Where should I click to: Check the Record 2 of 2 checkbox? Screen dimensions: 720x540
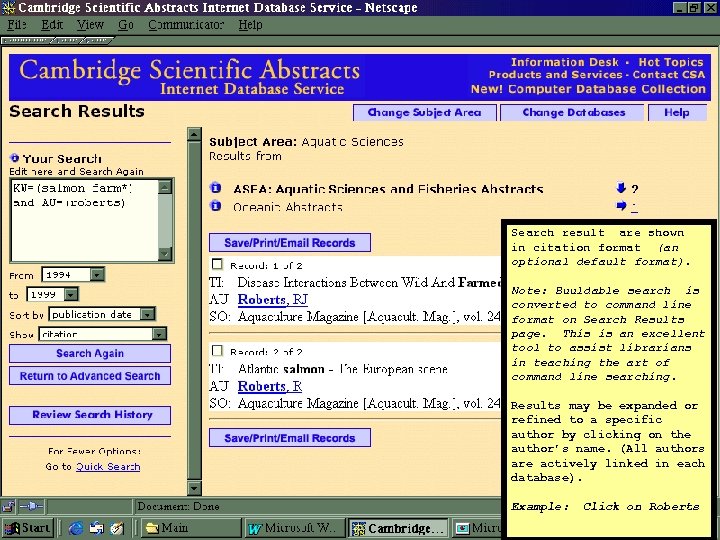click(x=217, y=351)
